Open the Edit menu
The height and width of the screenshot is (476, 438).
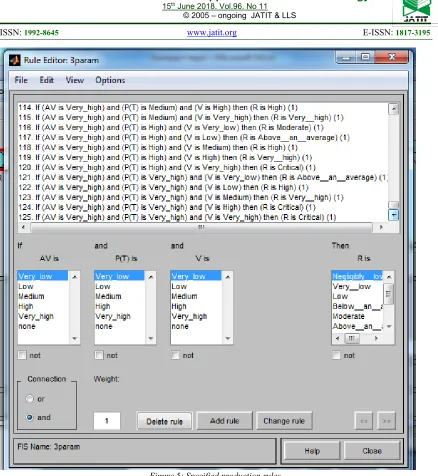47,80
